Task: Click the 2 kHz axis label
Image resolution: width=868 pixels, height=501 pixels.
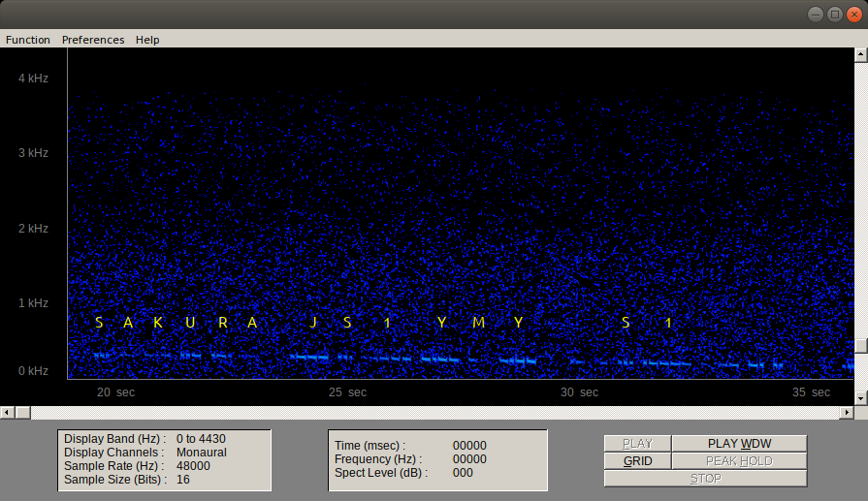Action: click(33, 229)
